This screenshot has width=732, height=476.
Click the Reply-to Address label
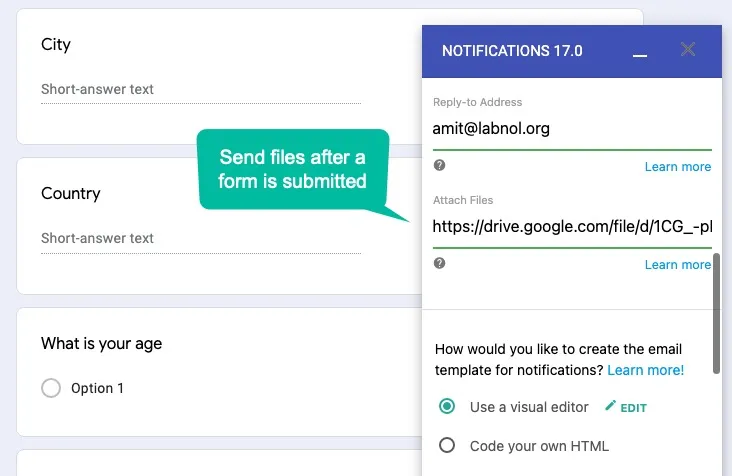477,102
